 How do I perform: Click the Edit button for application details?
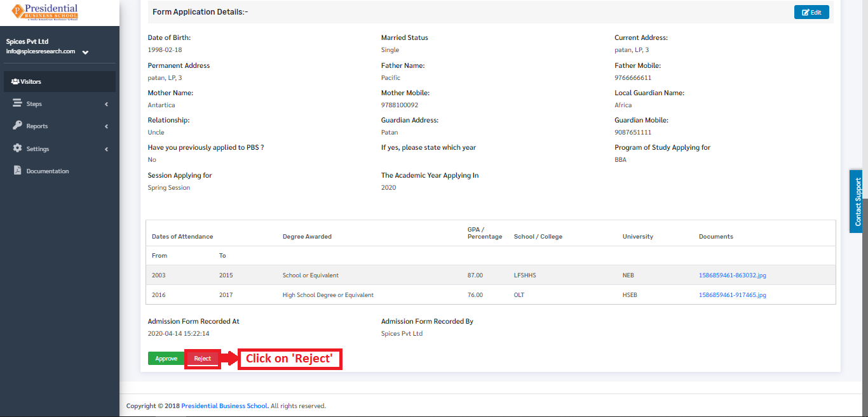(811, 12)
